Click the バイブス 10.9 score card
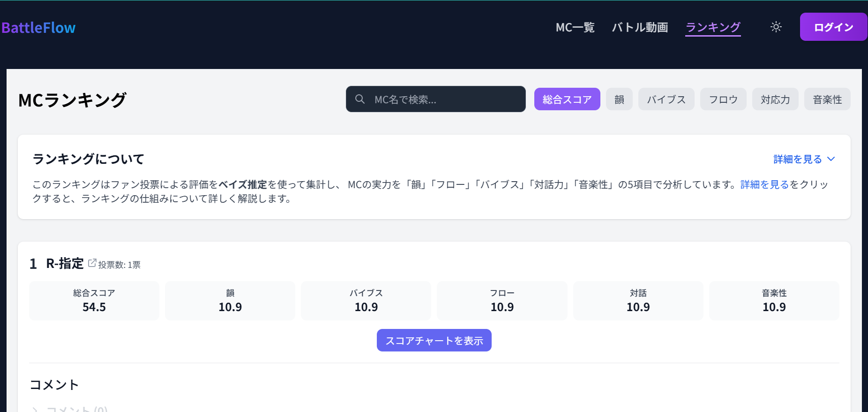The height and width of the screenshot is (412, 868). pyautogui.click(x=366, y=301)
